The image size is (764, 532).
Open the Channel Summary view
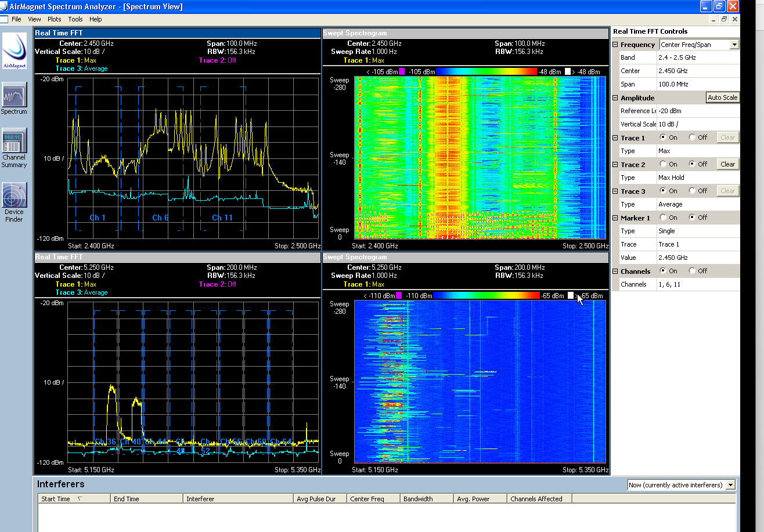click(x=14, y=147)
